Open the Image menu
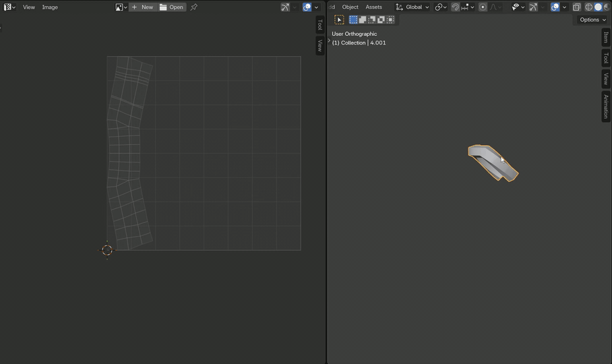This screenshot has height=364, width=612. (50, 7)
